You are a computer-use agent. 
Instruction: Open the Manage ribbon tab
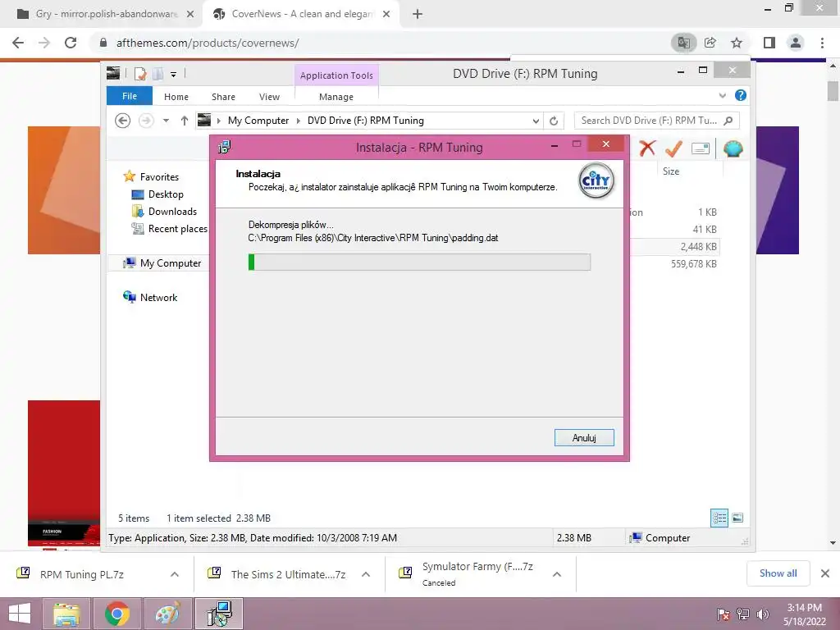point(336,97)
